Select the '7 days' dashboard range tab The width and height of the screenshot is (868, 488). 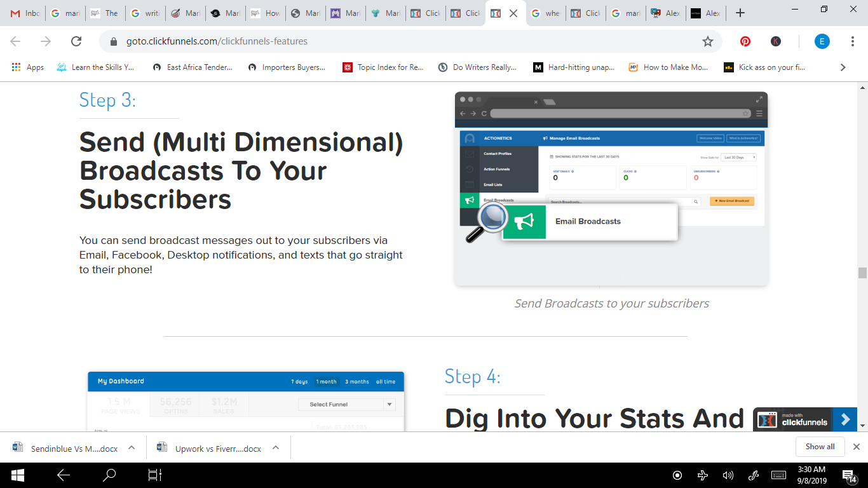point(300,382)
